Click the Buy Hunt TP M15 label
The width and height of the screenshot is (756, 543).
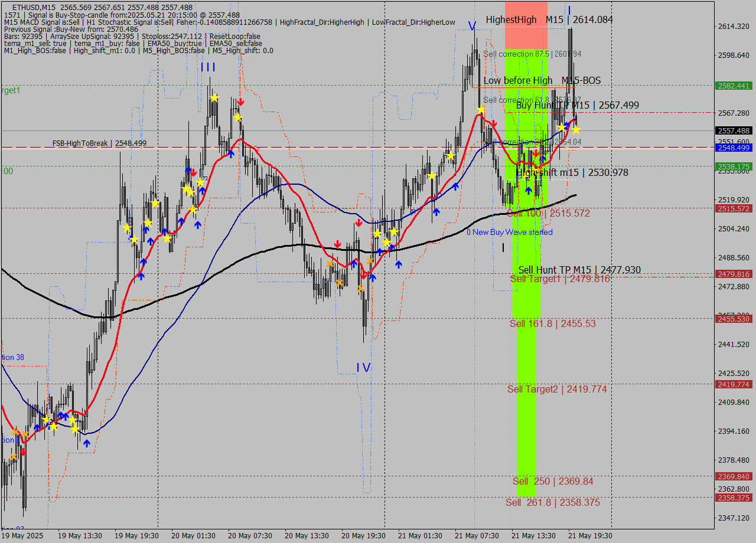577,106
